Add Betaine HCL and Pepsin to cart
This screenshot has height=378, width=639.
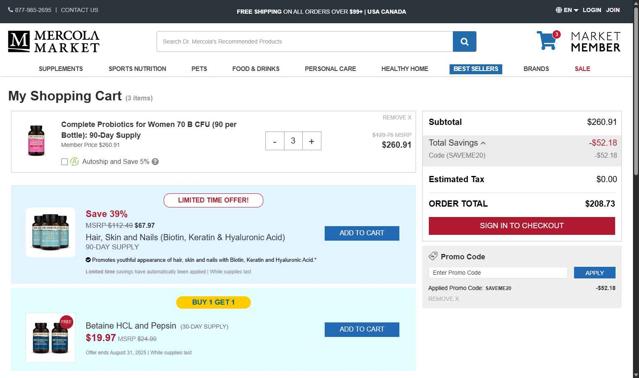362,330
